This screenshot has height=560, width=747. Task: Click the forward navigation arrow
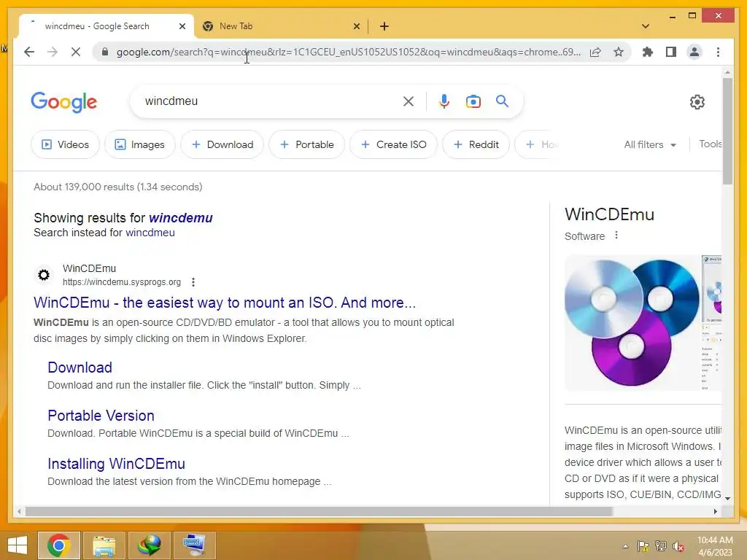point(53,52)
